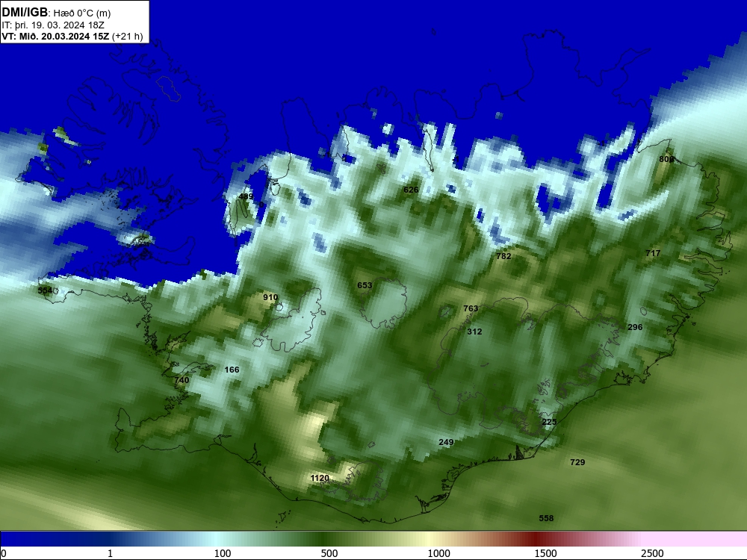Click the DMI/IGB title text
747x560 pixels.
(25, 13)
